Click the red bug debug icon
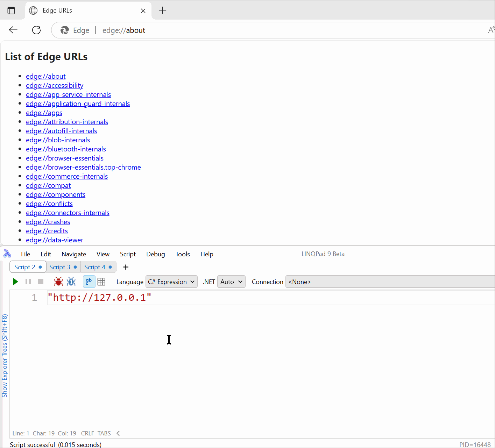 point(58,282)
